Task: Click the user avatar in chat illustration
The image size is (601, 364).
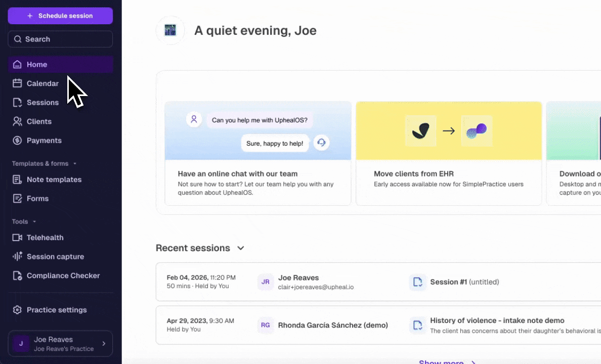Action: [194, 119]
